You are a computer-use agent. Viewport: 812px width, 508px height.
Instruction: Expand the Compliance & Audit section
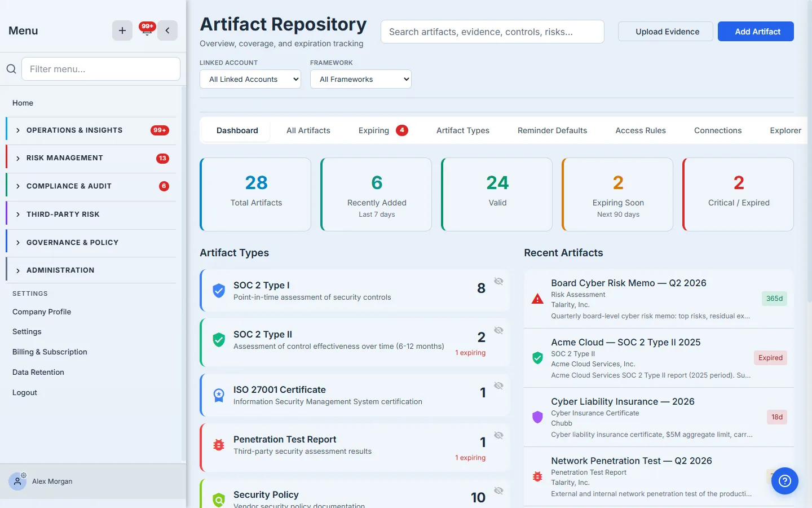[x=91, y=186]
